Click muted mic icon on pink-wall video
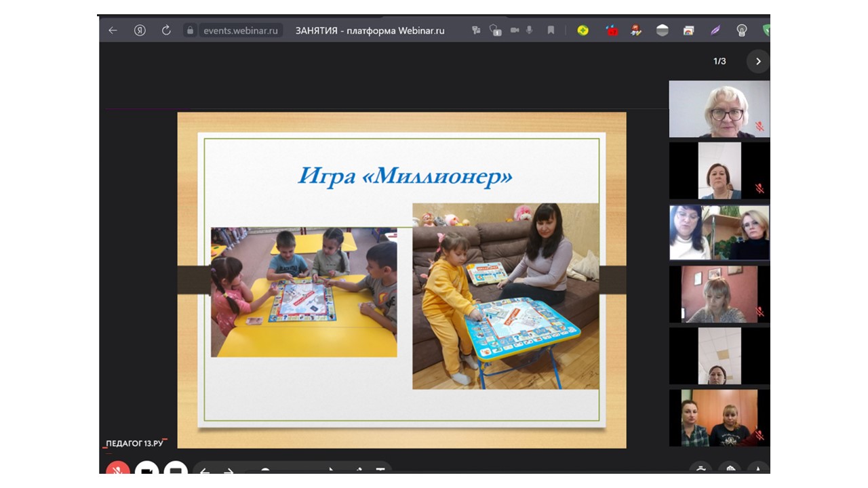The width and height of the screenshot is (868, 488). 759,312
